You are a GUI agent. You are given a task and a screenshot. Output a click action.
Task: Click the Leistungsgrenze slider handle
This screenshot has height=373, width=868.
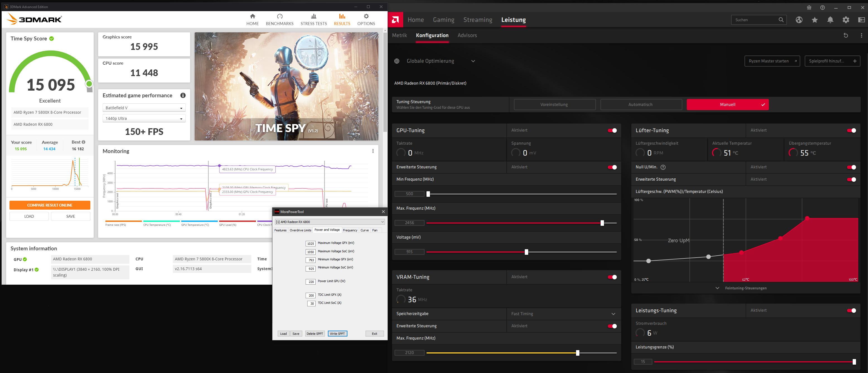tap(854, 362)
